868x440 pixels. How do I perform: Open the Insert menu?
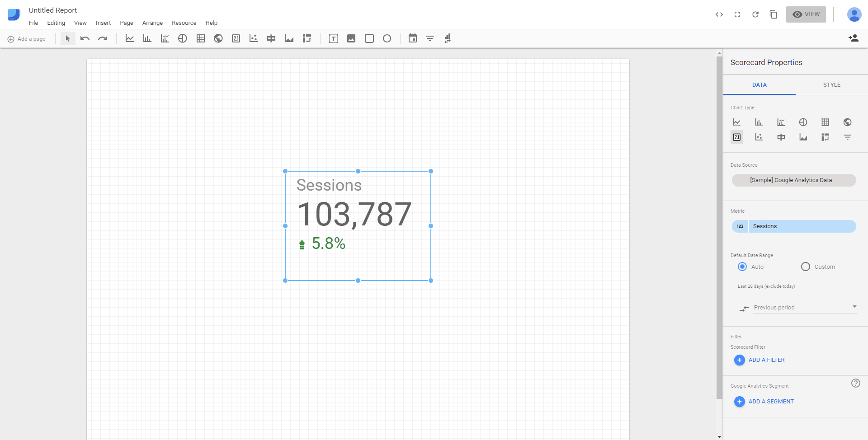103,23
